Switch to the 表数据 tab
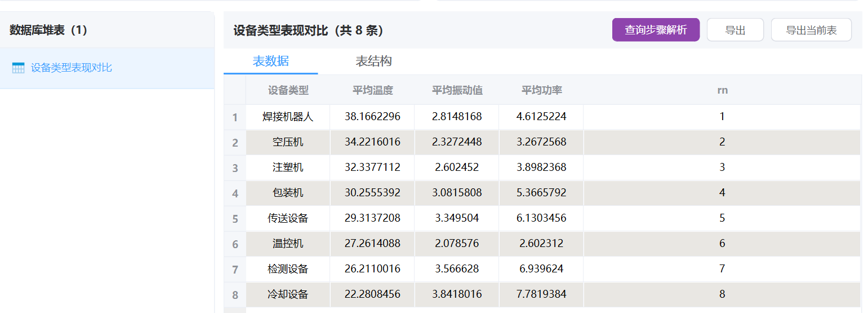Viewport: 868px width, 313px height. tap(270, 61)
